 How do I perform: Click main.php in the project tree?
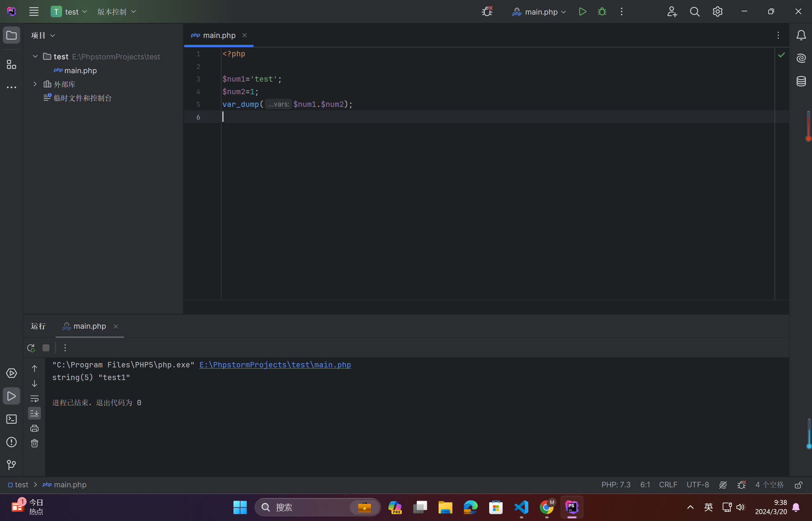tap(80, 70)
